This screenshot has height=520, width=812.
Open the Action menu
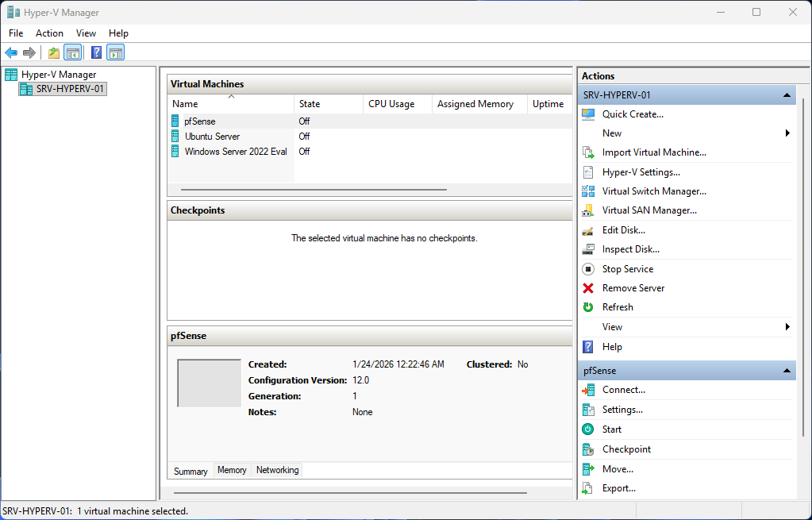coord(49,33)
